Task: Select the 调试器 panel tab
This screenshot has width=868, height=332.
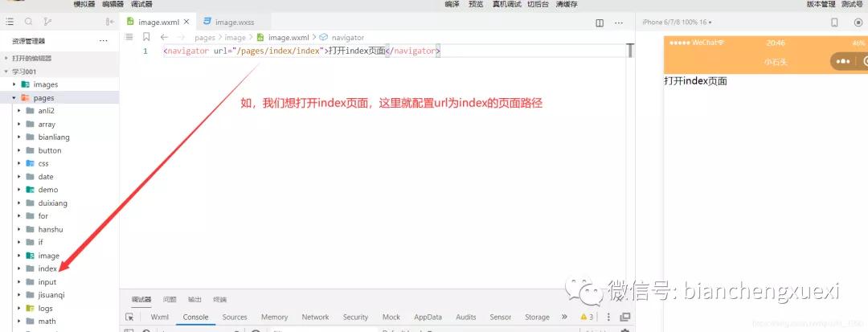Action: coord(141,299)
